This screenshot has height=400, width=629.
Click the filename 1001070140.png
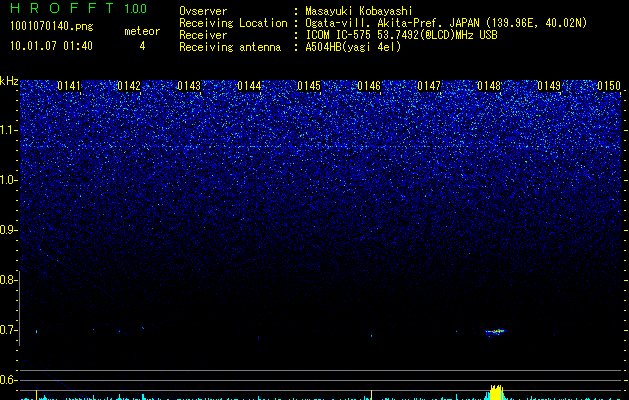point(52,26)
